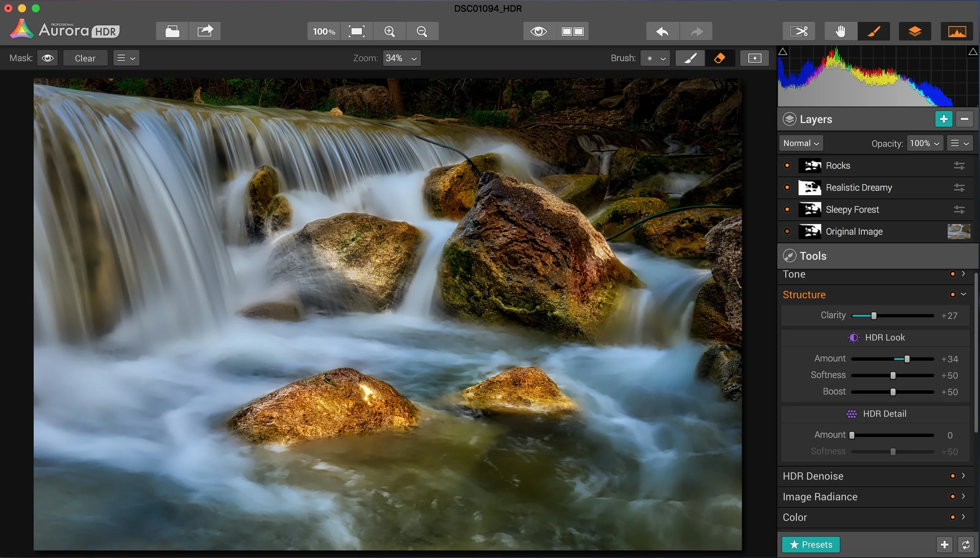Click the zoom in magnifier icon

click(389, 31)
